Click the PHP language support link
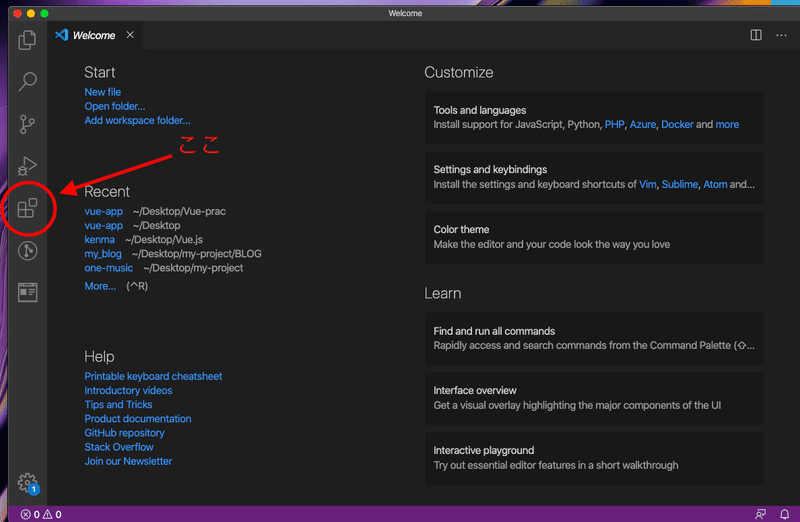 point(614,125)
